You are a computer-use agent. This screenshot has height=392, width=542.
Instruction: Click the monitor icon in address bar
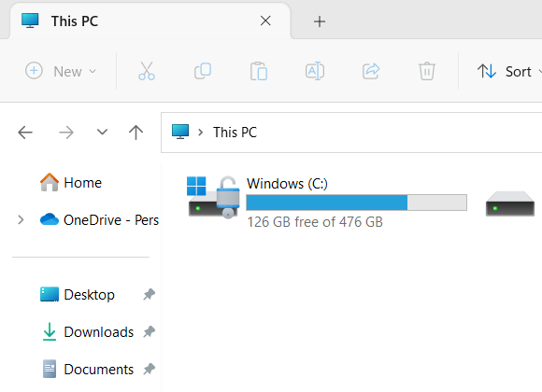click(180, 132)
